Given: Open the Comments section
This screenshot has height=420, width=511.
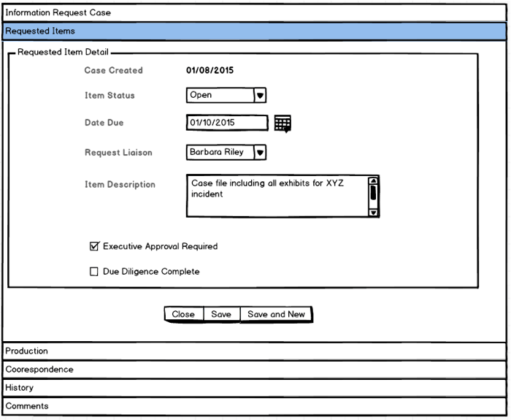Looking at the screenshot, I should coord(254,406).
